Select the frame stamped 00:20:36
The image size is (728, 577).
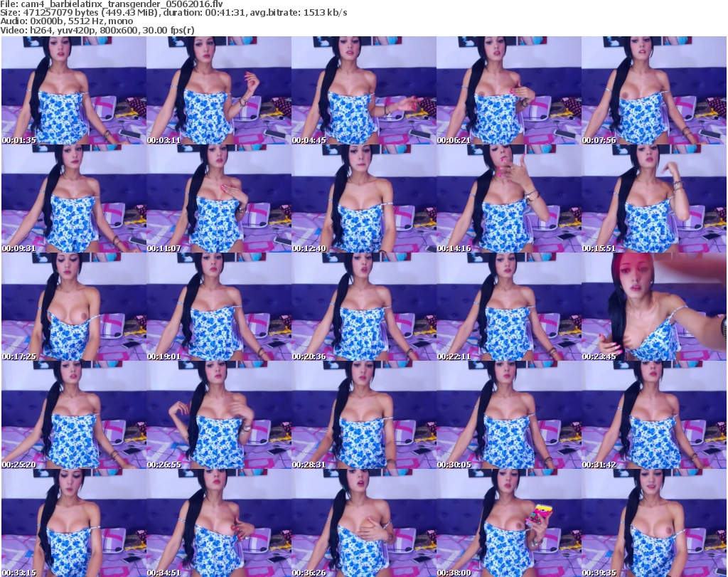pos(363,307)
